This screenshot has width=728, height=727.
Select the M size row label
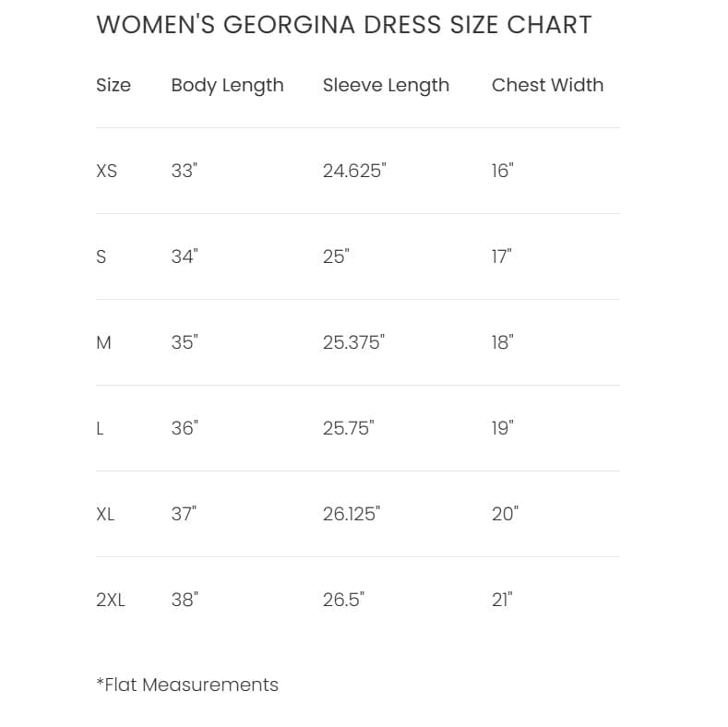tap(103, 342)
